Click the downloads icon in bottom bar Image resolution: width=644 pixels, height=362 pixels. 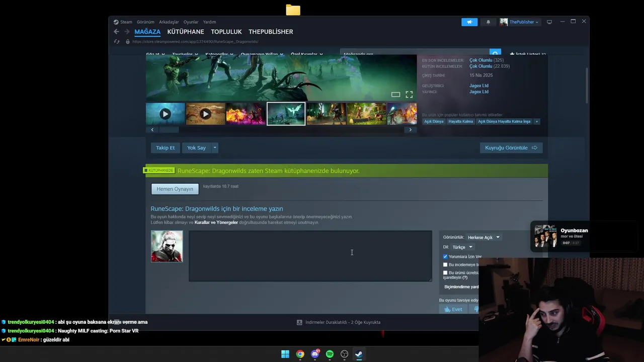pos(299,322)
